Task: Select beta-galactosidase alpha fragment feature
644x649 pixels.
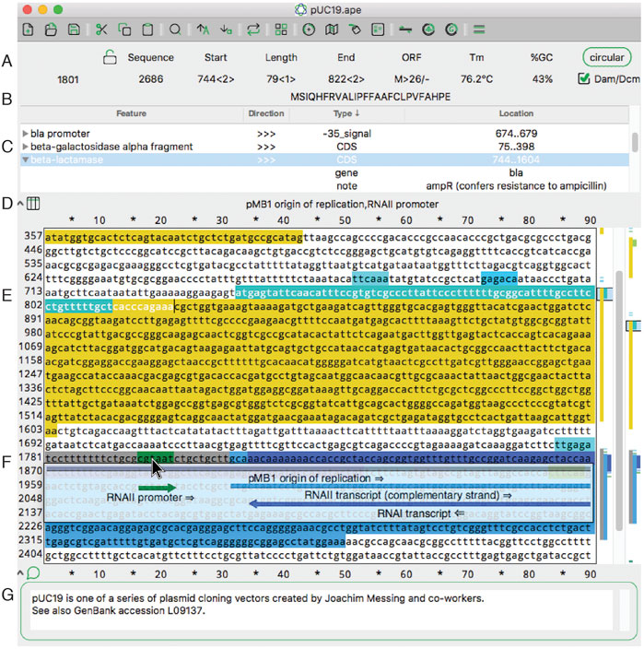Action: point(324,147)
